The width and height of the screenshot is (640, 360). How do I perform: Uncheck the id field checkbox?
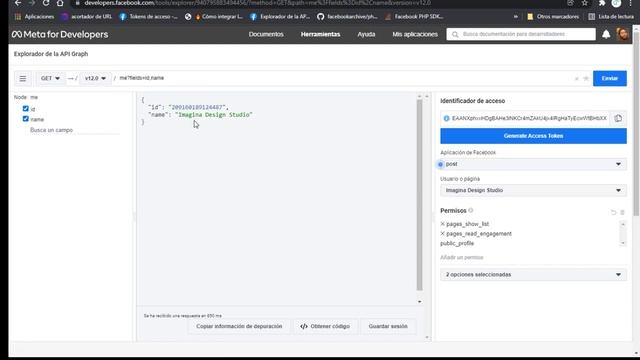coord(26,109)
